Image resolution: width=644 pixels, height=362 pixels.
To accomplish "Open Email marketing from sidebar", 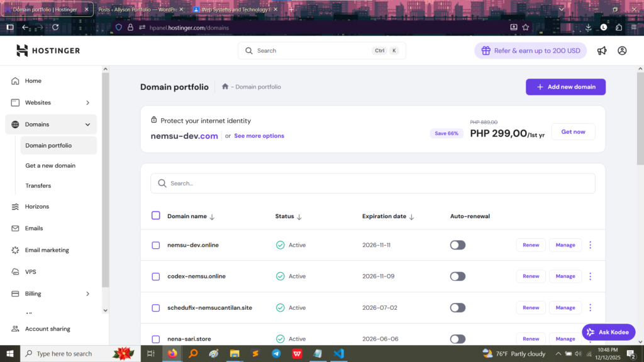I will pos(47,250).
